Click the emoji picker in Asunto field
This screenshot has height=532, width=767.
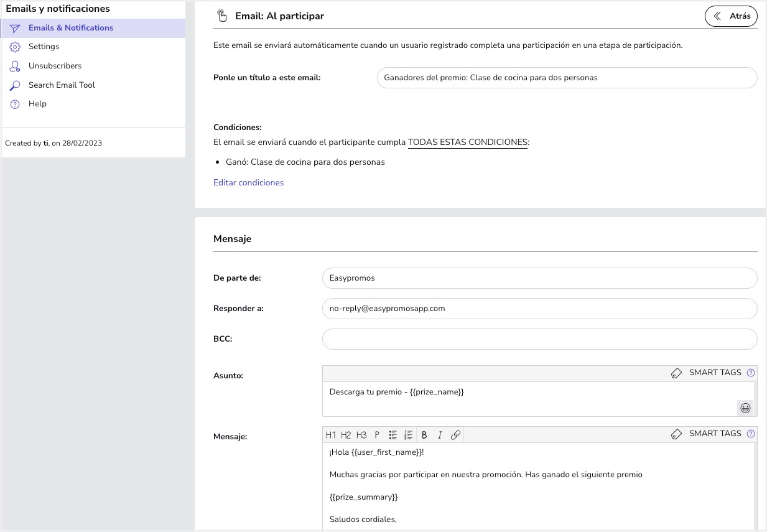[x=745, y=408]
